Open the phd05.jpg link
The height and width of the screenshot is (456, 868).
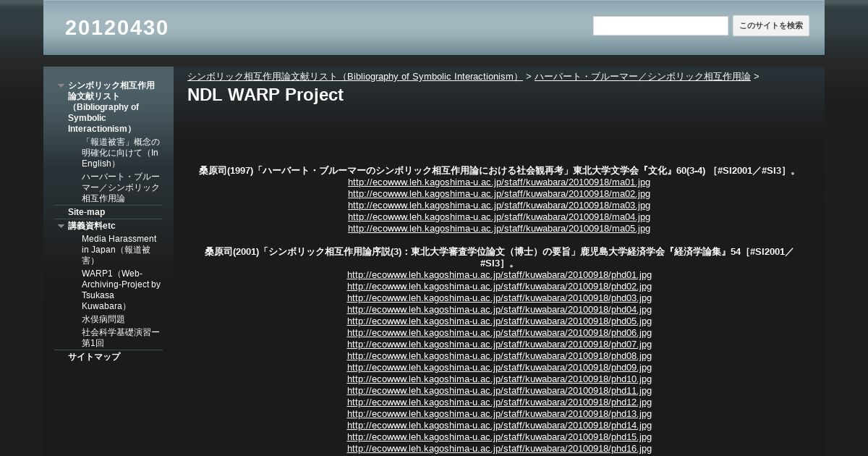(499, 321)
